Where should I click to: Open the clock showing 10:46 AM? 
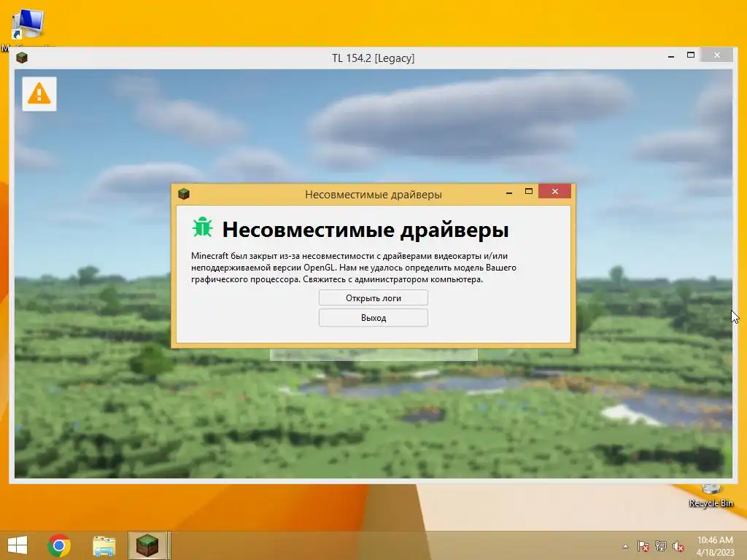(715, 545)
